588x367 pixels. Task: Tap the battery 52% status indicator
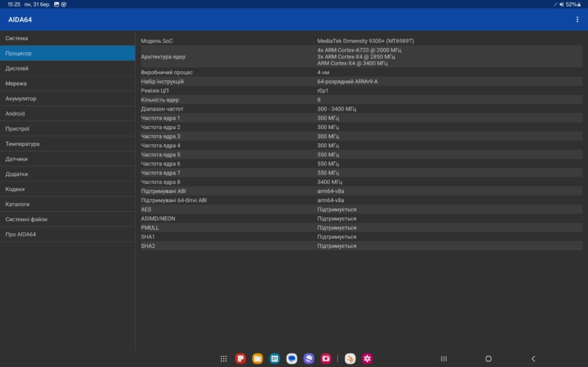[573, 4]
